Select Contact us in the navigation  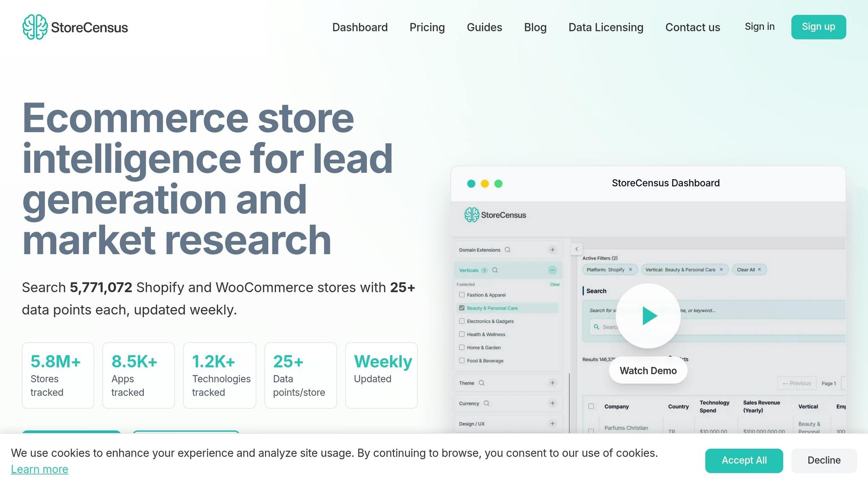click(x=693, y=27)
